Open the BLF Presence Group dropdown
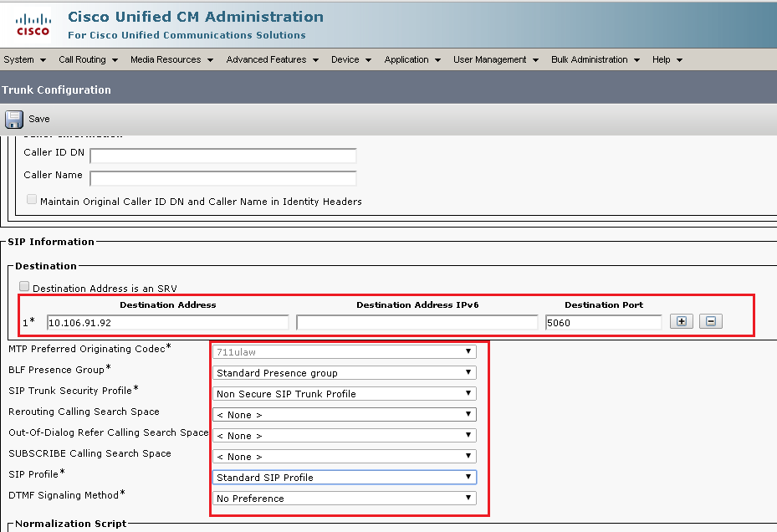The image size is (777, 532). [345, 373]
